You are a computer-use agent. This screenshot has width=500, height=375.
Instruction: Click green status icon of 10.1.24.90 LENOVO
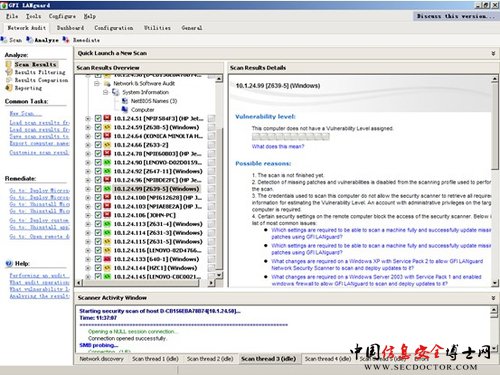tap(107, 162)
